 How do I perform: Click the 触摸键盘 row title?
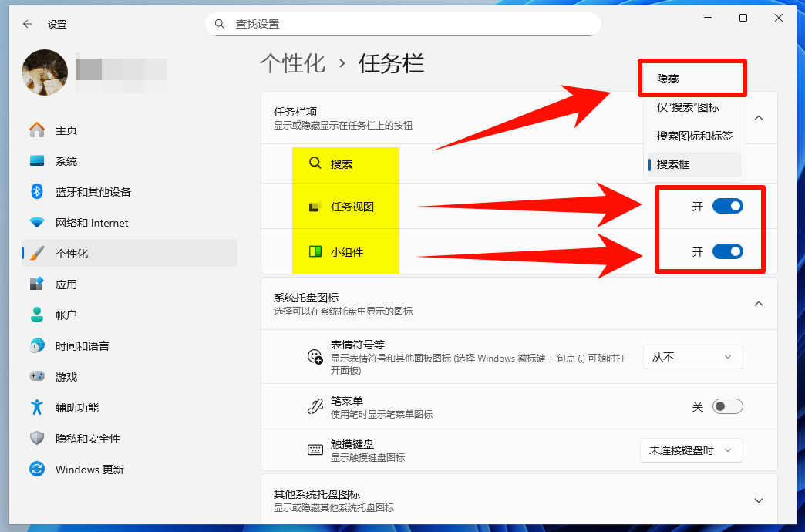[x=352, y=444]
